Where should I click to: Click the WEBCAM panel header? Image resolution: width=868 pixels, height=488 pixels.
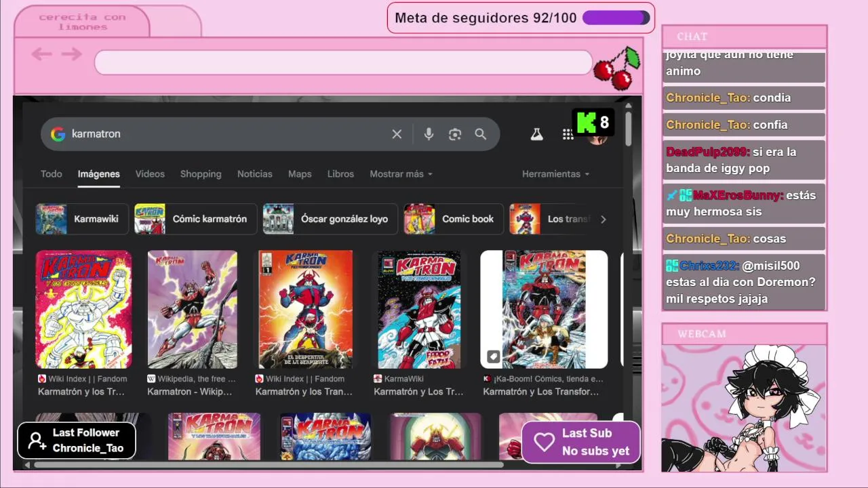point(744,333)
